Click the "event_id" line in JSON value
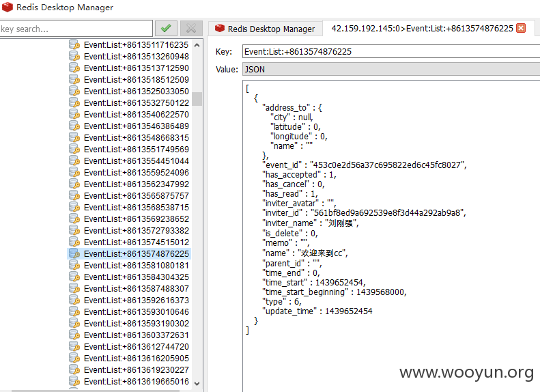 click(x=365, y=165)
